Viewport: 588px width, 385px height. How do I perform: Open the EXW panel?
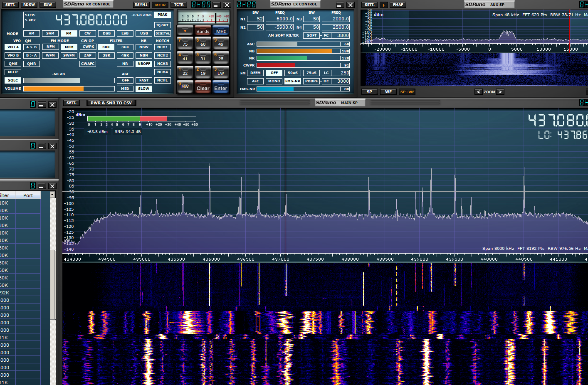[x=48, y=5]
